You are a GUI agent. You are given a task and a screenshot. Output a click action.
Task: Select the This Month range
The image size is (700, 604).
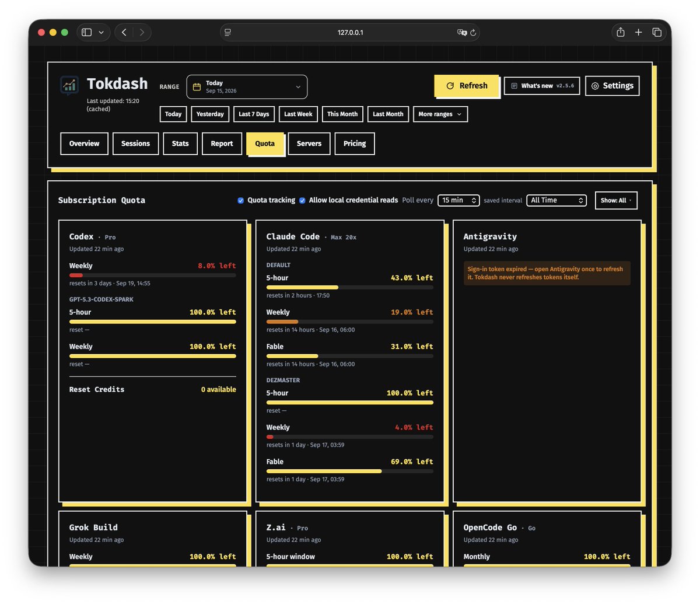pos(342,114)
